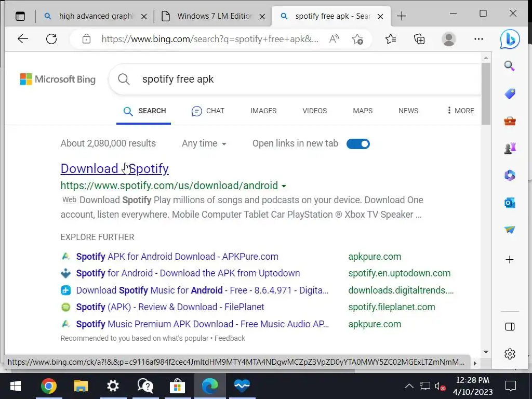Switch to the IMAGES tab
This screenshot has height=399, width=532.
tap(263, 111)
